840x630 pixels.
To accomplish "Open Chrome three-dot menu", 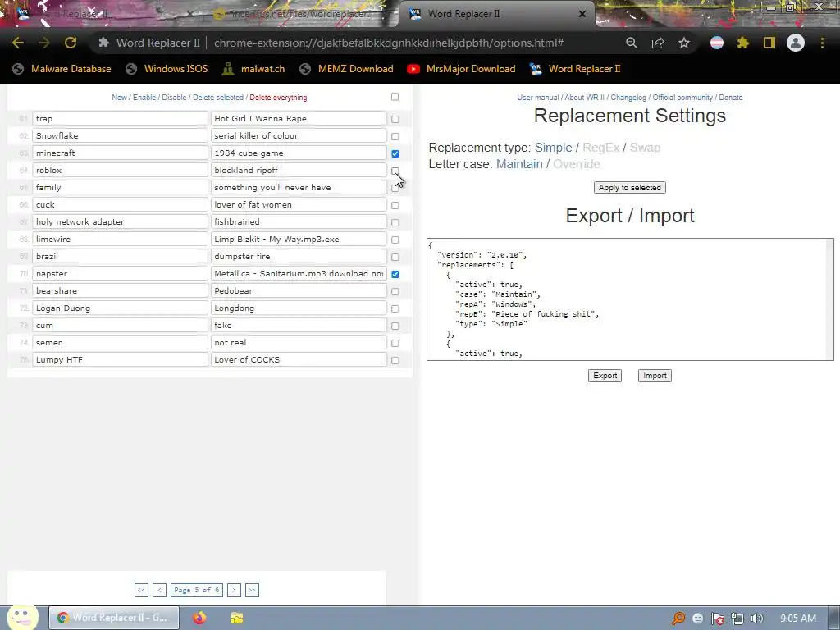I will [822, 43].
